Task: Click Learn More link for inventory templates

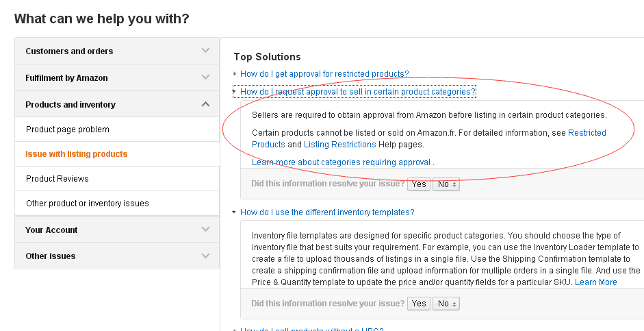Action: point(595,282)
